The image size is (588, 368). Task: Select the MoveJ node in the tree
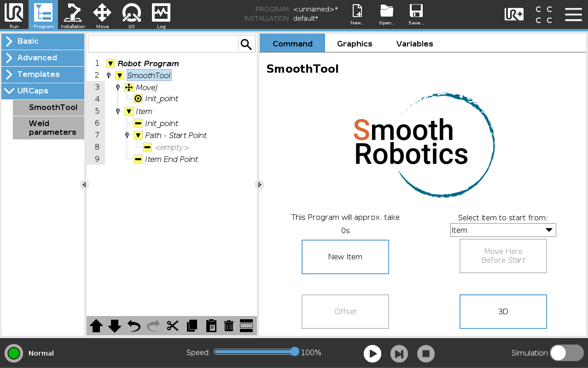(x=147, y=87)
